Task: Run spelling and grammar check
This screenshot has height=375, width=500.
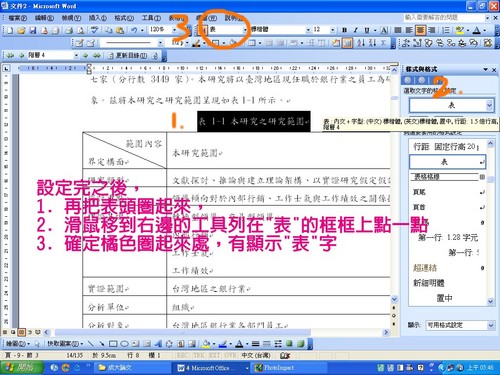Action: click(95, 30)
